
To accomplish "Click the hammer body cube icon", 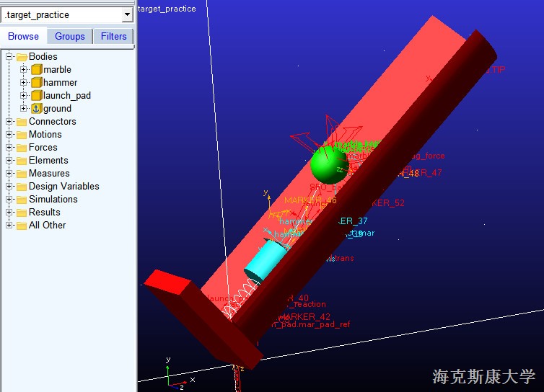I will [x=37, y=83].
